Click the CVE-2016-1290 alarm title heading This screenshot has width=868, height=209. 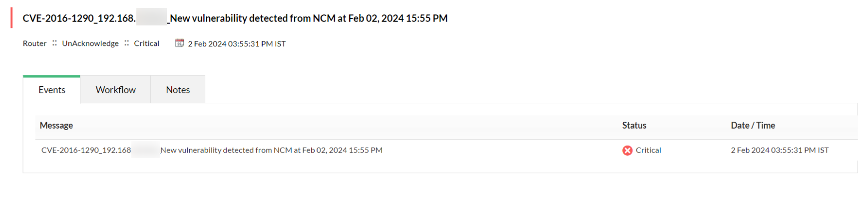click(235, 18)
